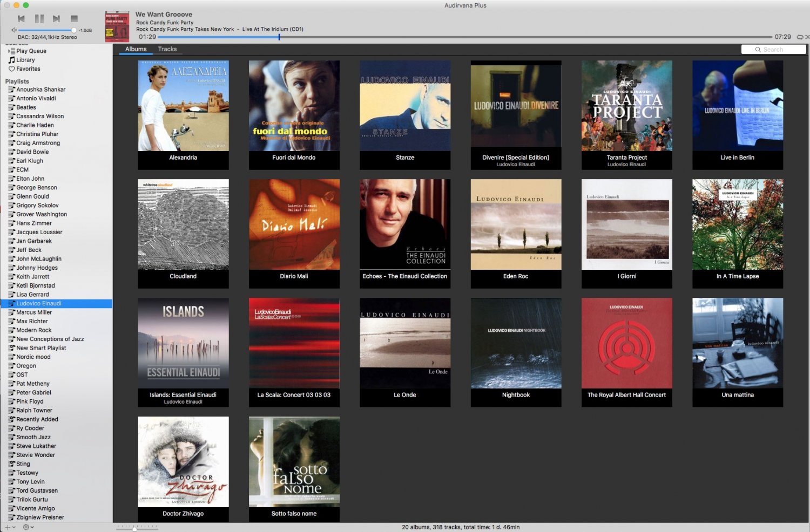Select the George Benson playlist
810x532 pixels.
point(56,188)
